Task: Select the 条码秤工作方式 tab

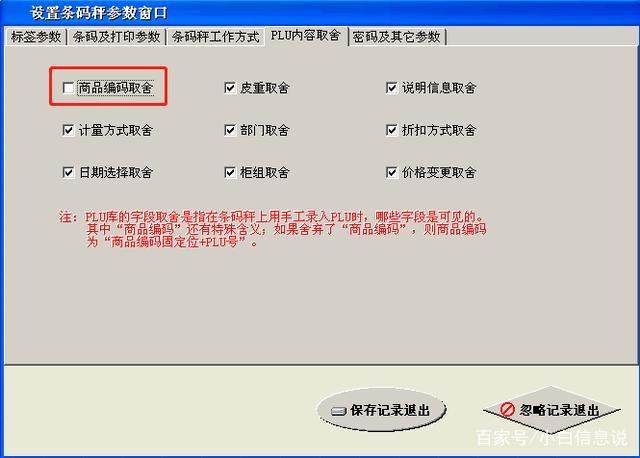Action: click(x=216, y=37)
